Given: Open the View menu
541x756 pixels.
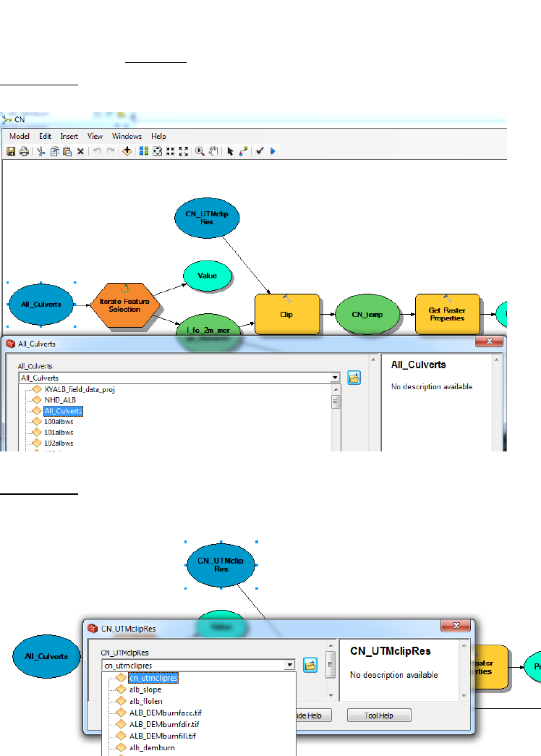Looking at the screenshot, I should (95, 137).
